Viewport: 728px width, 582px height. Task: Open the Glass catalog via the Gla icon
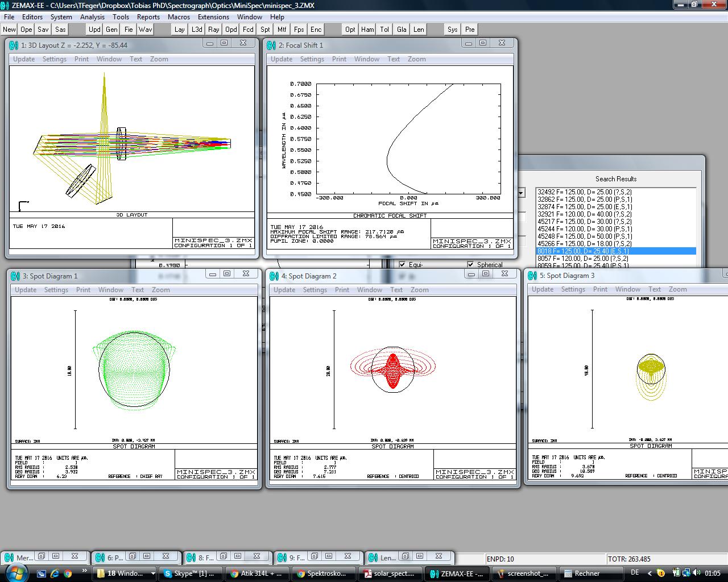click(x=401, y=29)
